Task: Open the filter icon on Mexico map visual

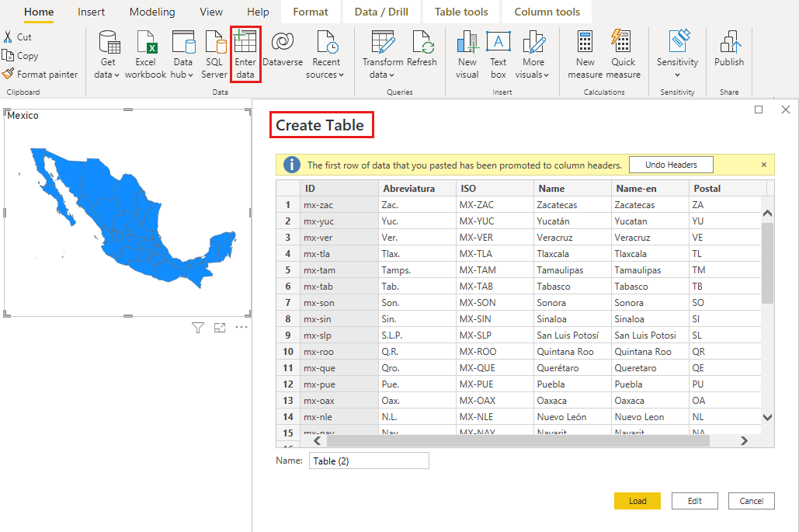Action: [x=198, y=328]
